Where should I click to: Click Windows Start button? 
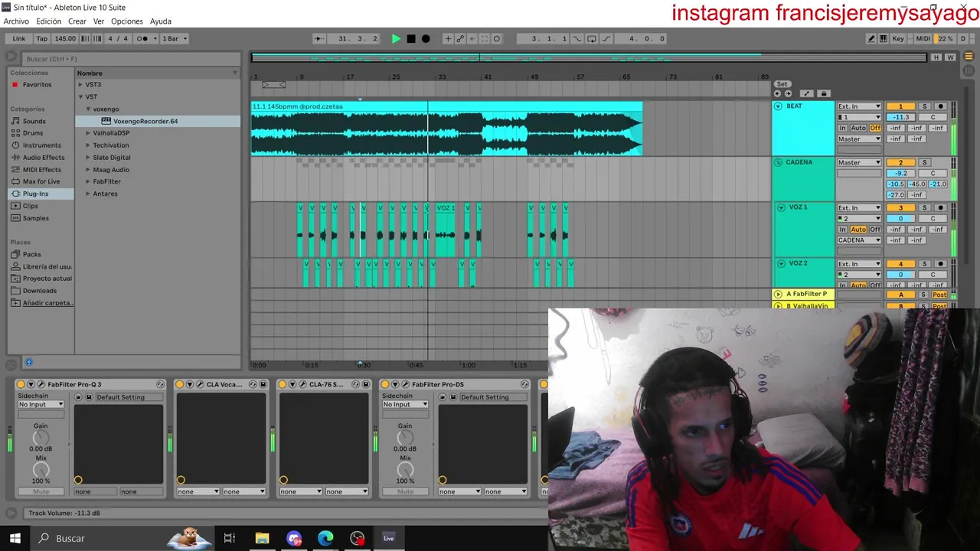coord(15,538)
